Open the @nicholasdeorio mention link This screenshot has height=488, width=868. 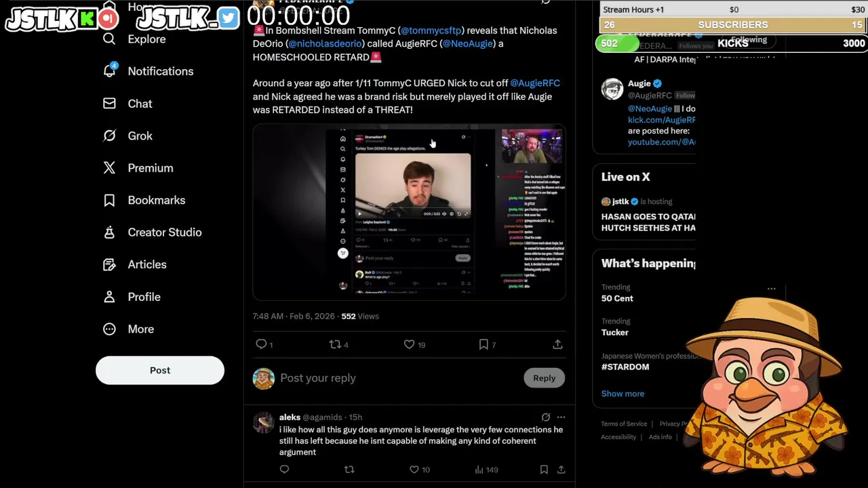point(325,43)
